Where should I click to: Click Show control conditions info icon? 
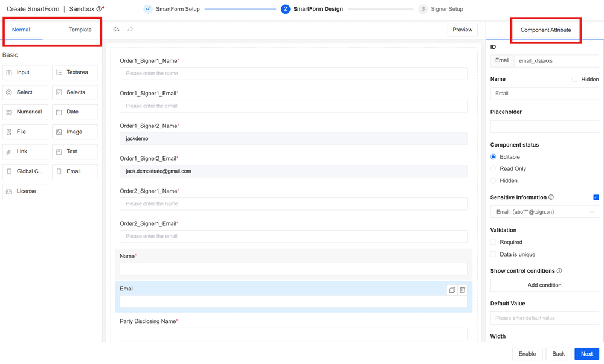click(559, 271)
